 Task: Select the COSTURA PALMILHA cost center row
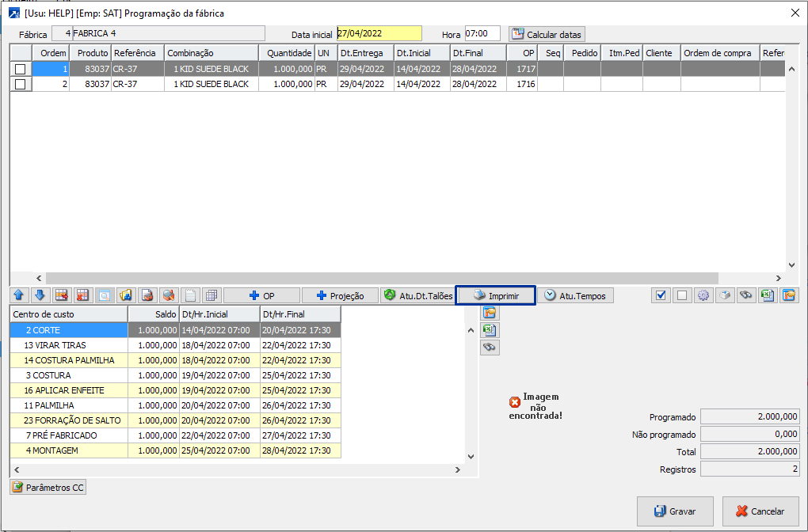pyautogui.click(x=69, y=360)
